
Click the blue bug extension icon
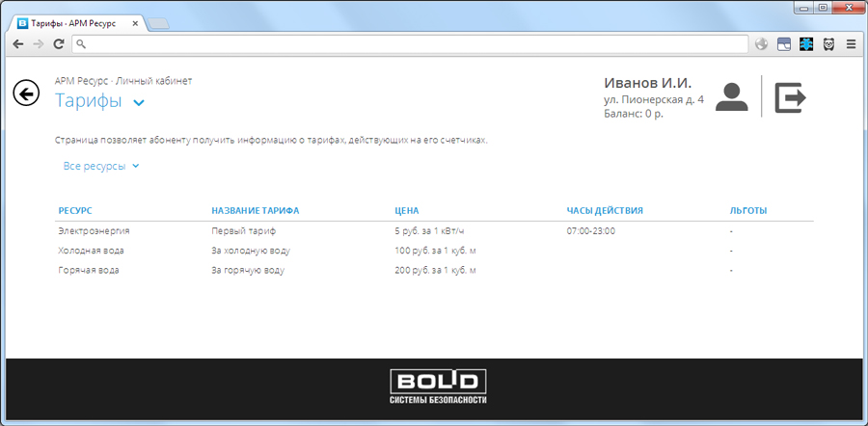pyautogui.click(x=806, y=44)
